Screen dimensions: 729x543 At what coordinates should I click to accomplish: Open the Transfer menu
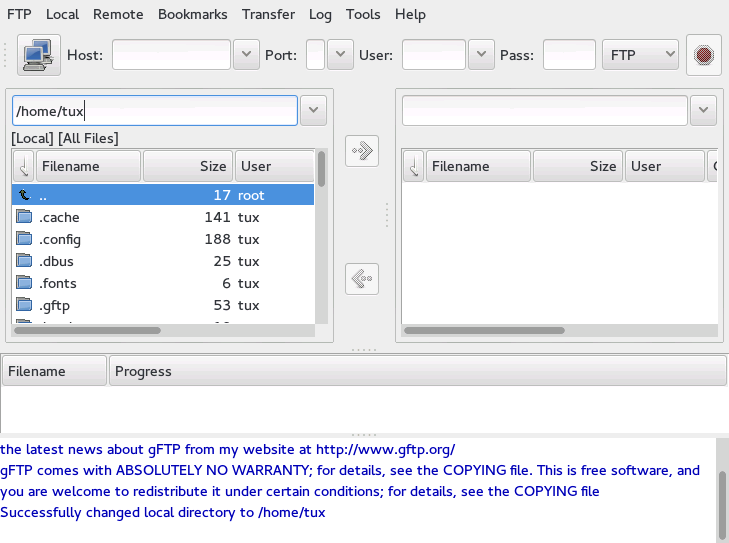pos(268,14)
